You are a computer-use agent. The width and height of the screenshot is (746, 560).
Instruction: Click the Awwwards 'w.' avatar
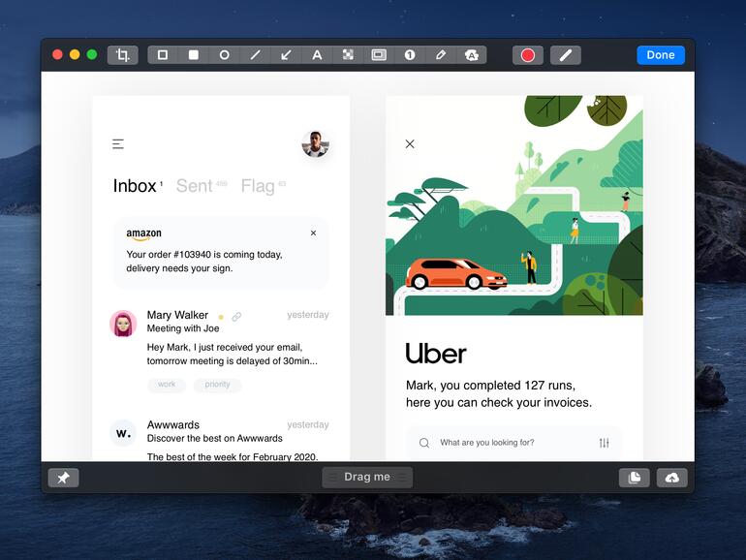pos(123,433)
